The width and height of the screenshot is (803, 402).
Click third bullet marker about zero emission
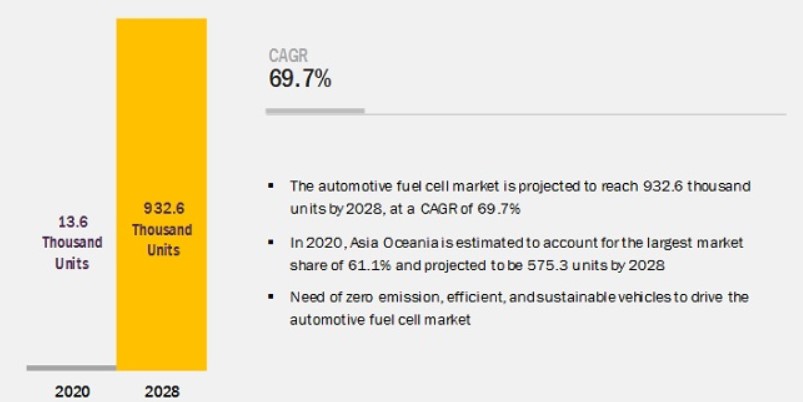[271, 296]
